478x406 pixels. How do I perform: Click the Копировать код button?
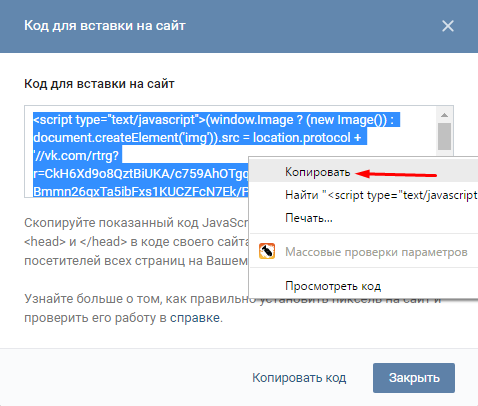pos(299,378)
